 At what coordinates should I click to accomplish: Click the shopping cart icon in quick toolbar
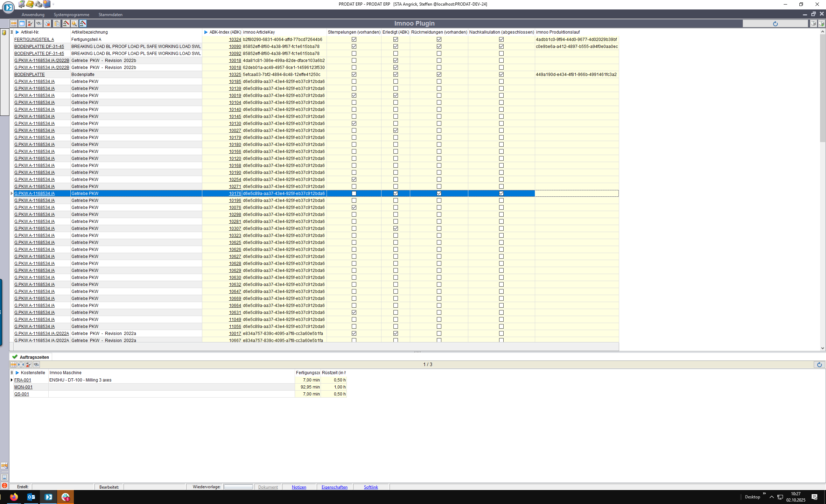point(21,4)
